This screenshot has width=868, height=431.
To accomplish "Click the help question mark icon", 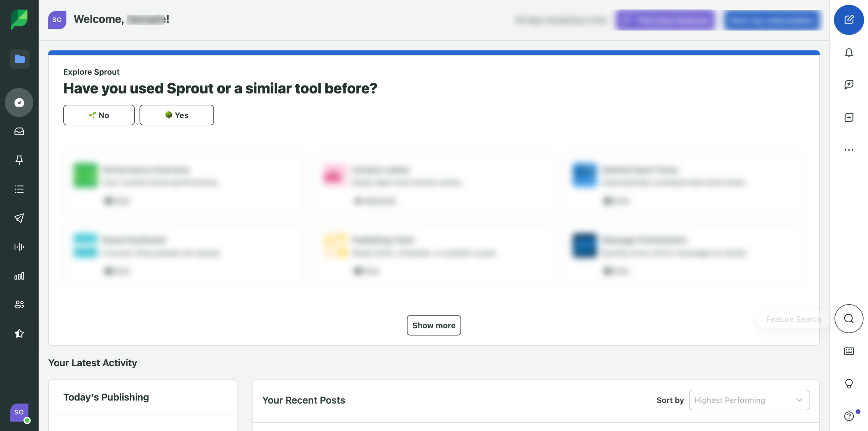I will tap(848, 416).
